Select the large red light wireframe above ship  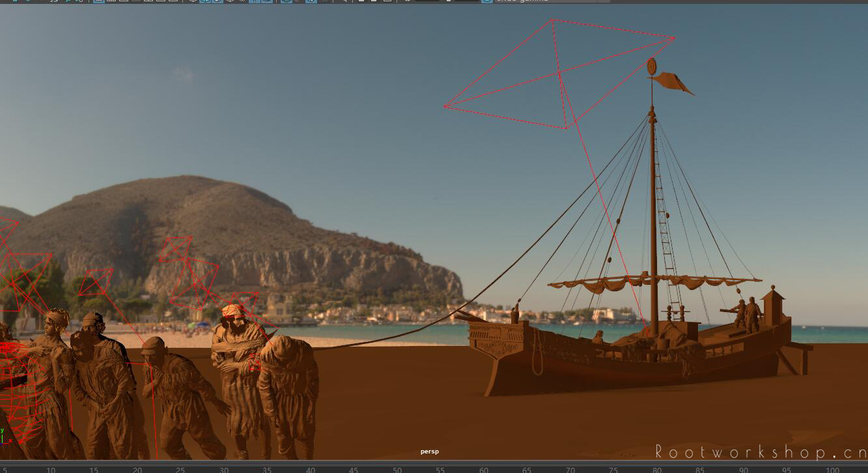(x=560, y=74)
